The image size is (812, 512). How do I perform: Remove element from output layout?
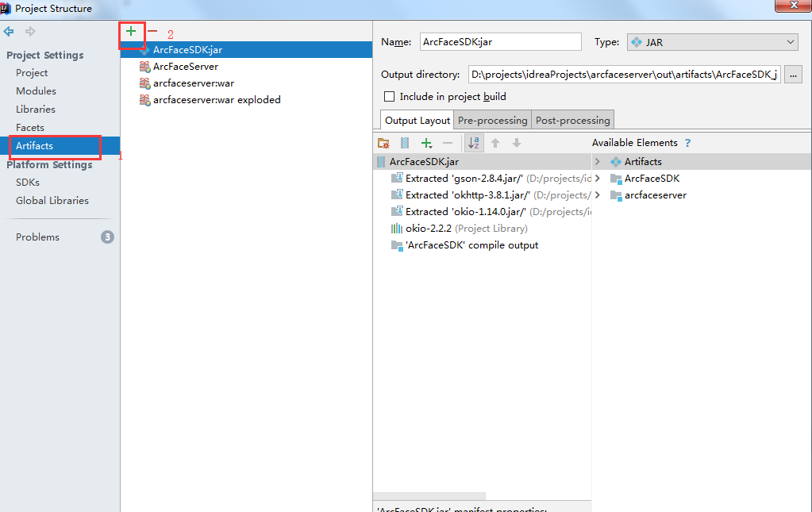[448, 144]
